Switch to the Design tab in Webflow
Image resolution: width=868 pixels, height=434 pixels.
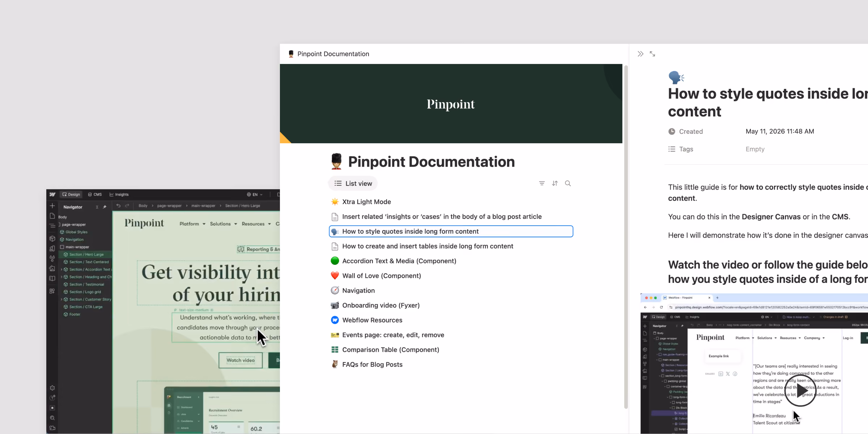pos(71,195)
